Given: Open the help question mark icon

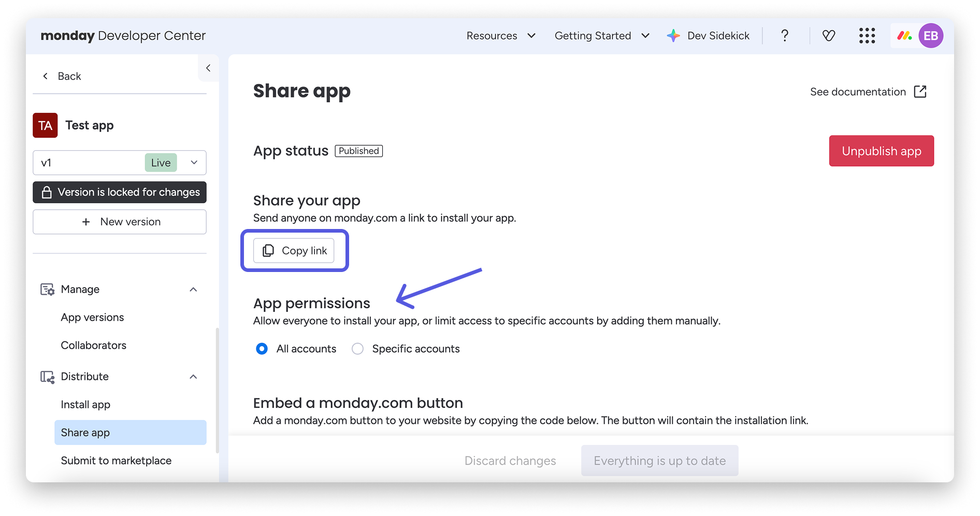Looking at the screenshot, I should (x=785, y=35).
